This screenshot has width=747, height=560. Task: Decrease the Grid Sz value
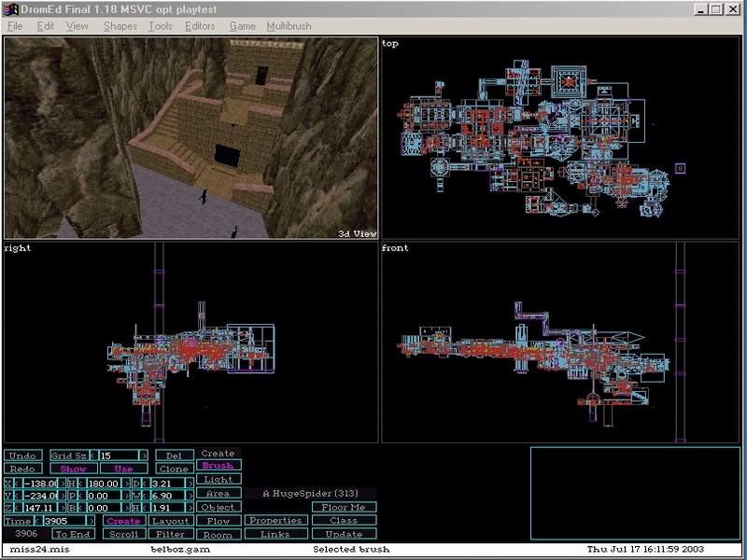point(92,455)
